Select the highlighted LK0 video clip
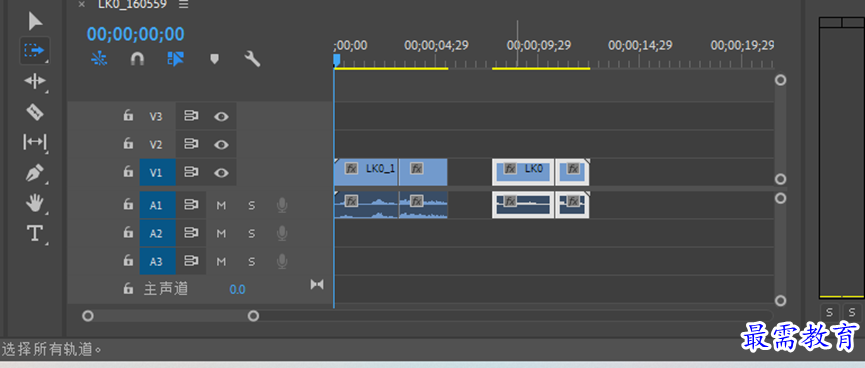The image size is (865, 368). [523, 172]
